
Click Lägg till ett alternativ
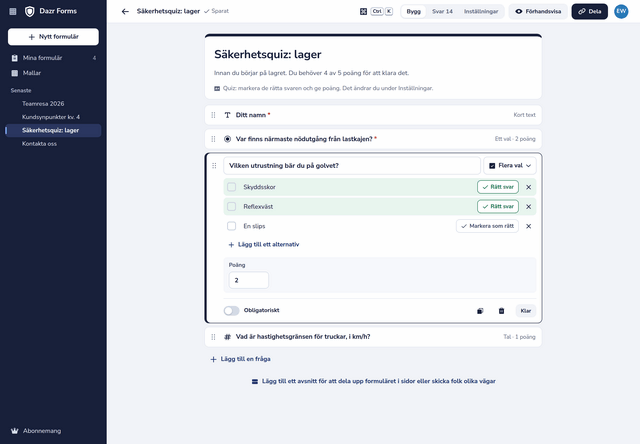coord(264,244)
